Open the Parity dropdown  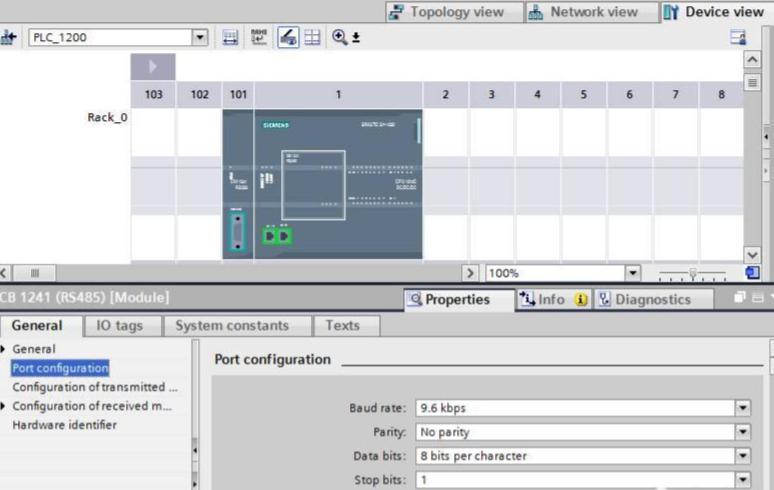click(743, 432)
